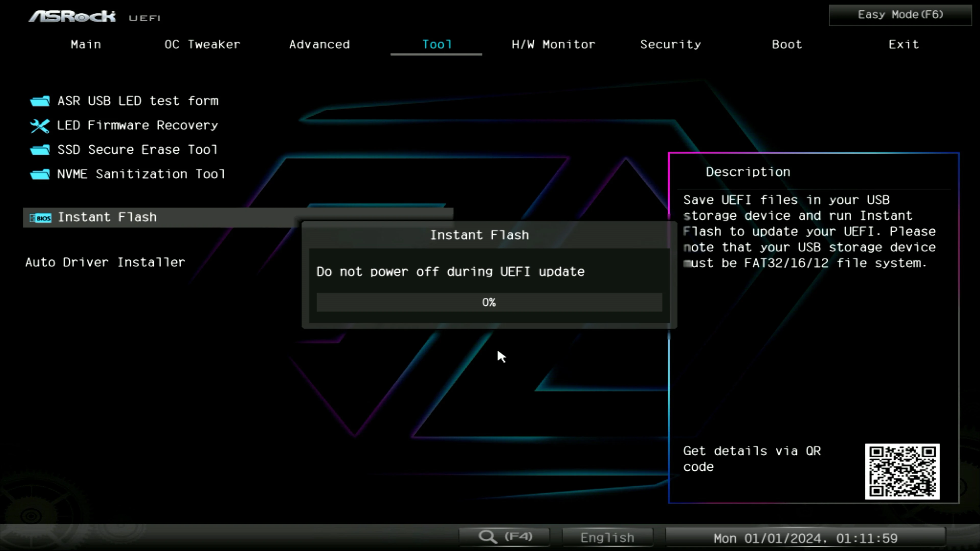Open the Security tab
Screen dimensions: 980x551
tap(670, 44)
